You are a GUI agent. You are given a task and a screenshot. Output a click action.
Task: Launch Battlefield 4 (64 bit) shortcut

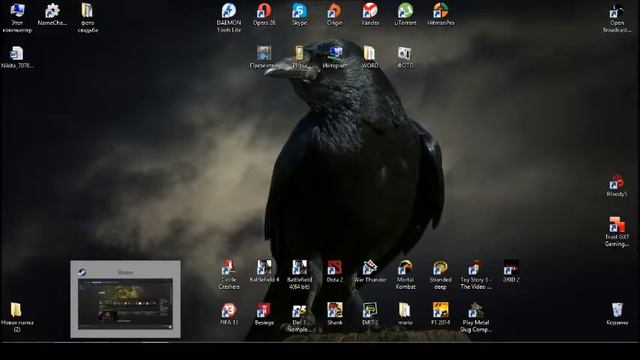click(299, 274)
